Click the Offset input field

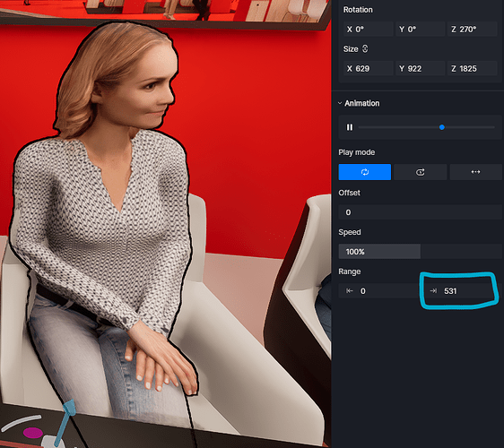pos(420,212)
